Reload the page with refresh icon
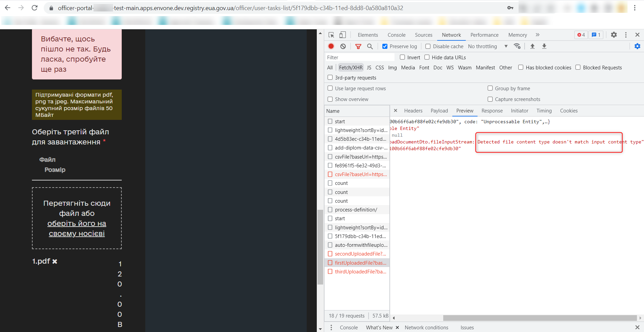The height and width of the screenshot is (332, 644). coord(35,8)
